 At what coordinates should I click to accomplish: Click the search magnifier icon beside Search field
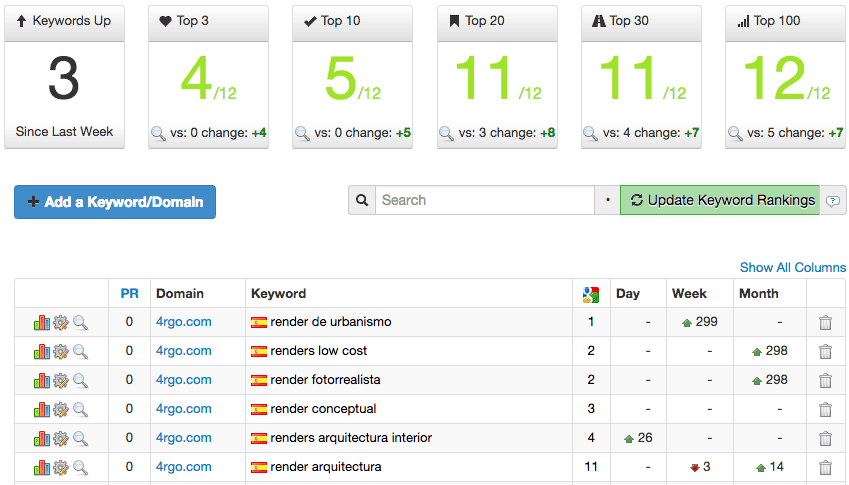362,200
